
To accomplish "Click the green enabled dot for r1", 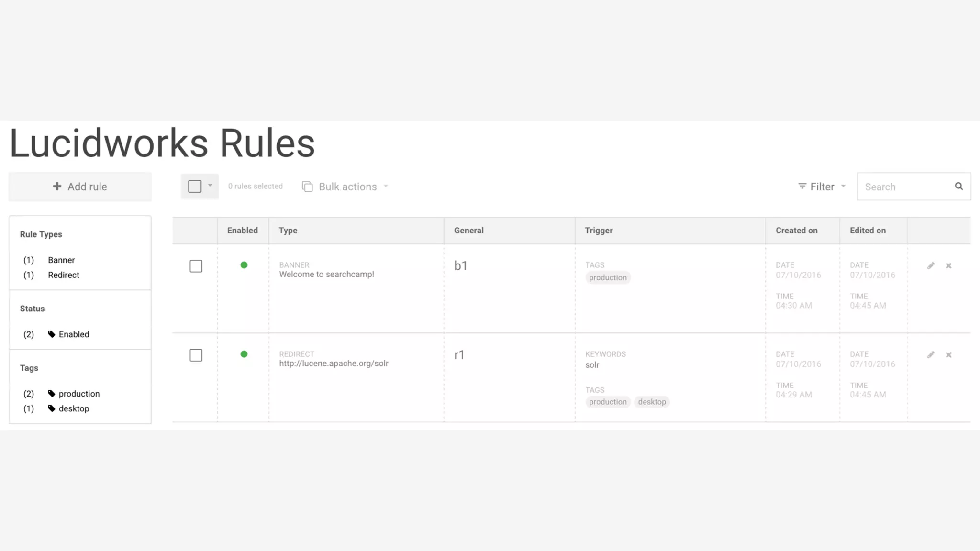I will pyautogui.click(x=244, y=354).
